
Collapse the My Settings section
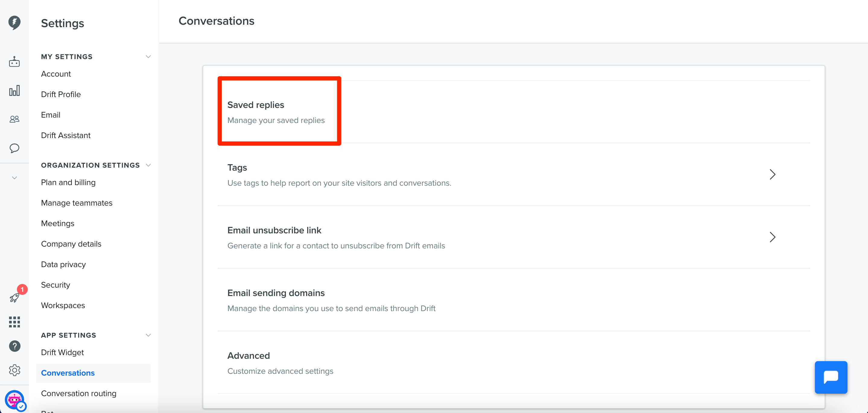(148, 57)
